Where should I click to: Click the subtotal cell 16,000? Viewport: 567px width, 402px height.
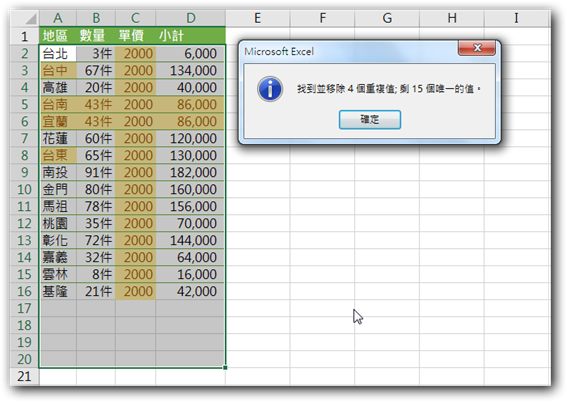[x=191, y=274]
